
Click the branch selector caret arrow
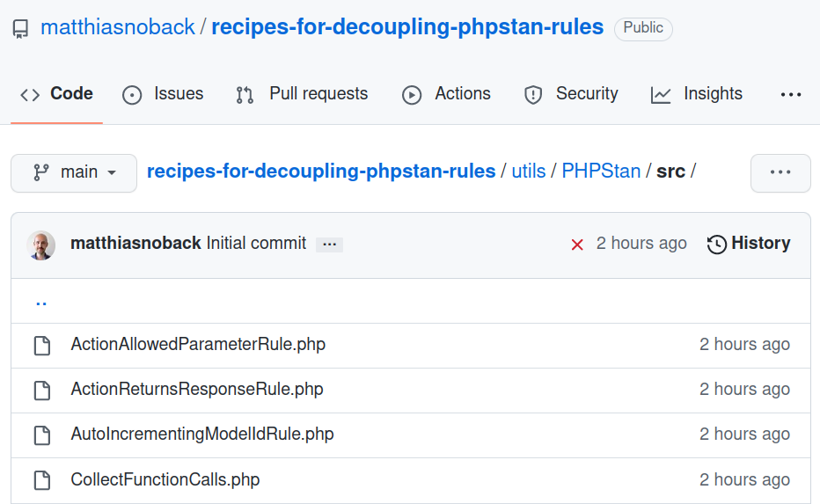click(x=112, y=173)
